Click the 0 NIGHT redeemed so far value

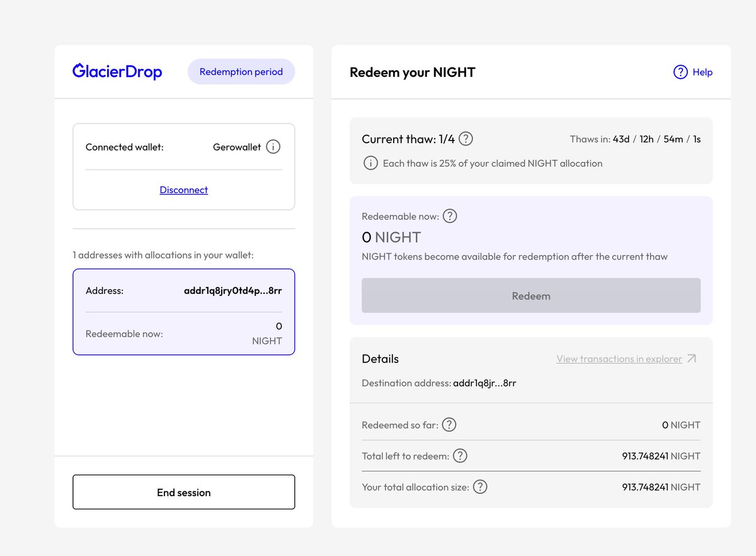point(681,425)
